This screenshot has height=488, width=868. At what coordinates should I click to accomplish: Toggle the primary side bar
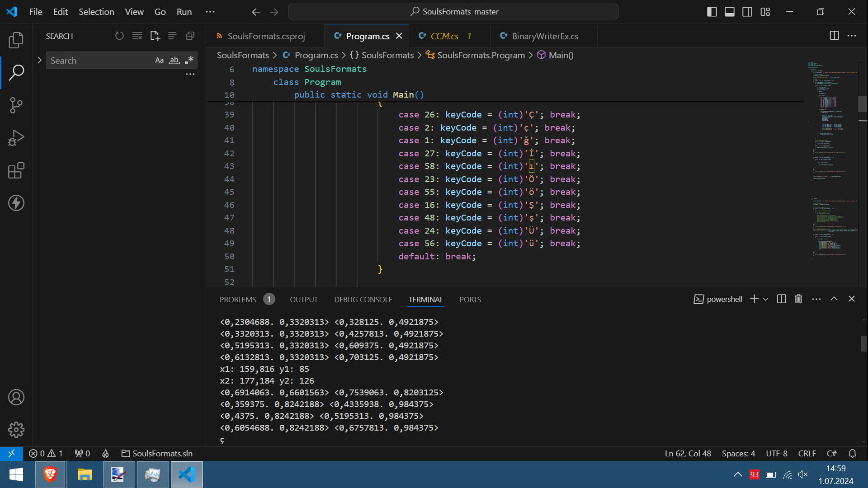(712, 12)
